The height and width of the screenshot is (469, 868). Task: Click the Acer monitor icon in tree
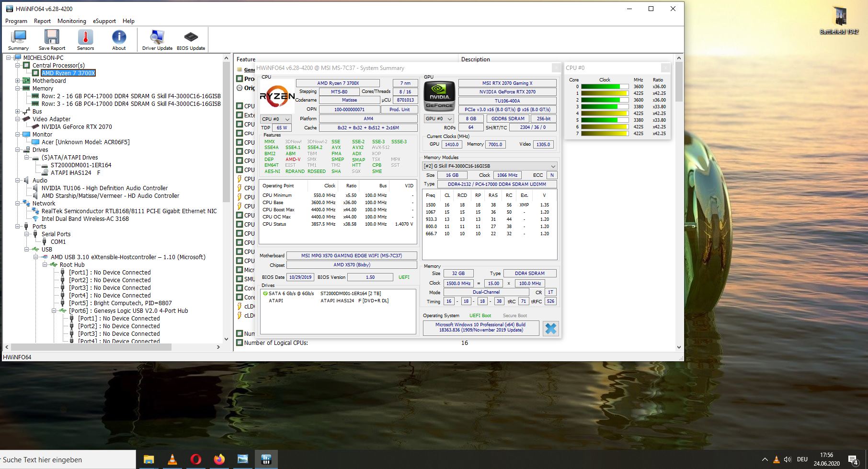[35, 142]
